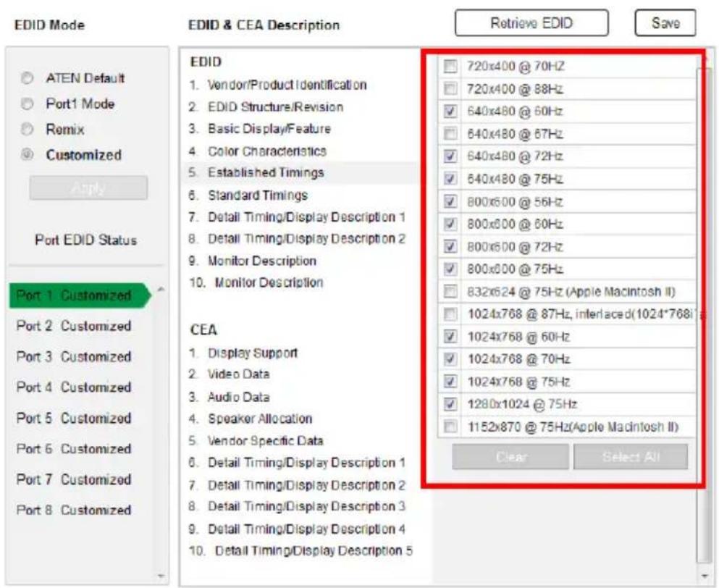Open CEA Detail Timing/Display Description 4
719x588 pixels.
(297, 529)
